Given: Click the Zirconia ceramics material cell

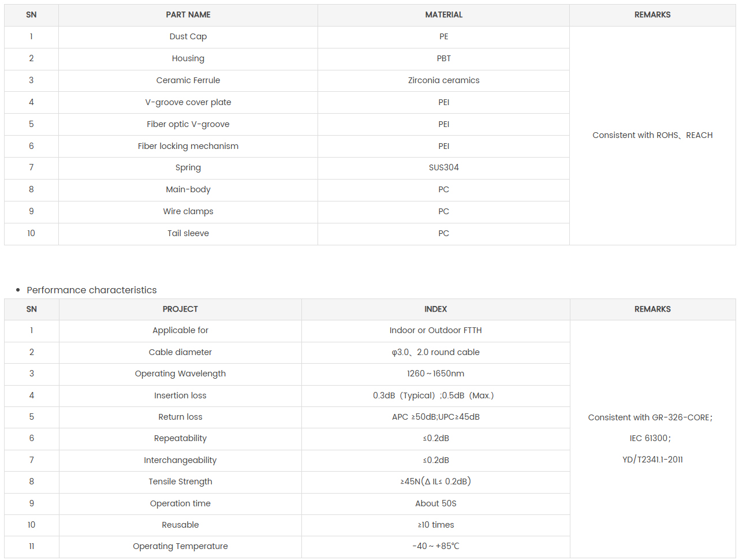Looking at the screenshot, I should pos(443,80).
